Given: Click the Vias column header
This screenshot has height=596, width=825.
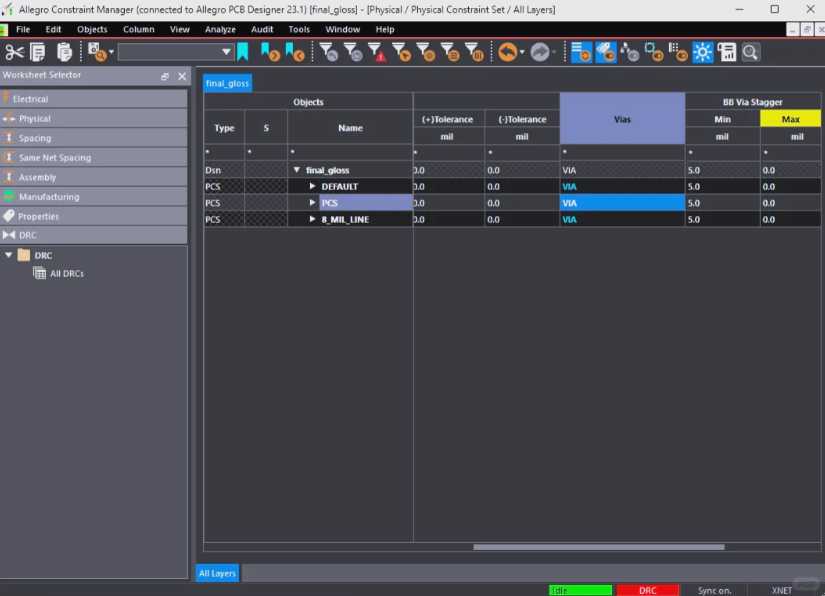Looking at the screenshot, I should [x=622, y=119].
